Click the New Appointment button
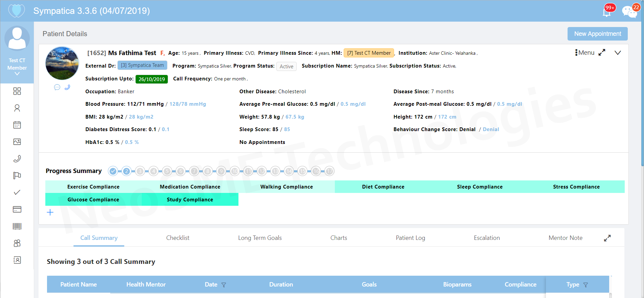 tap(597, 34)
